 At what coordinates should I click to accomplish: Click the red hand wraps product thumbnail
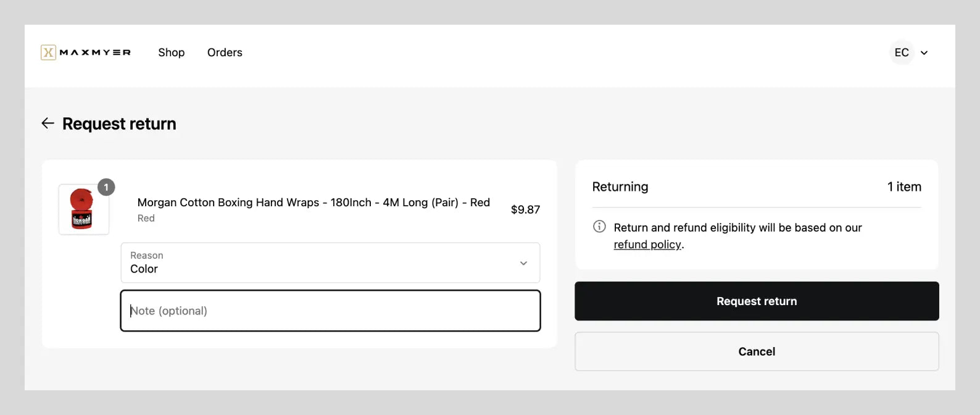[83, 209]
